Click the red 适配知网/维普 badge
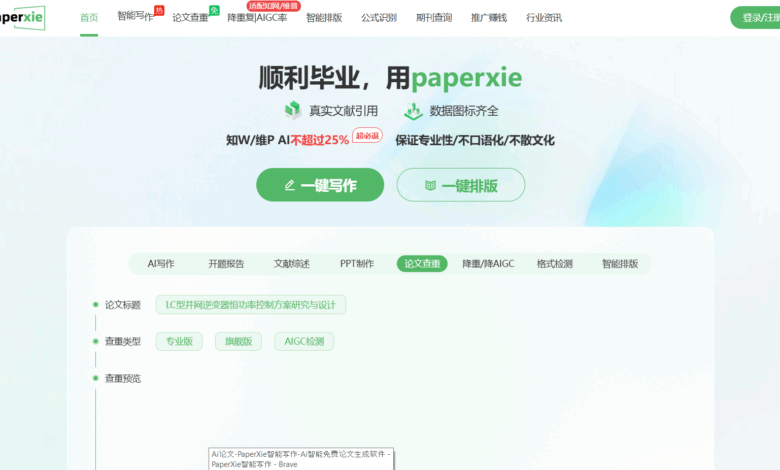This screenshot has width=780, height=470. pos(273,6)
